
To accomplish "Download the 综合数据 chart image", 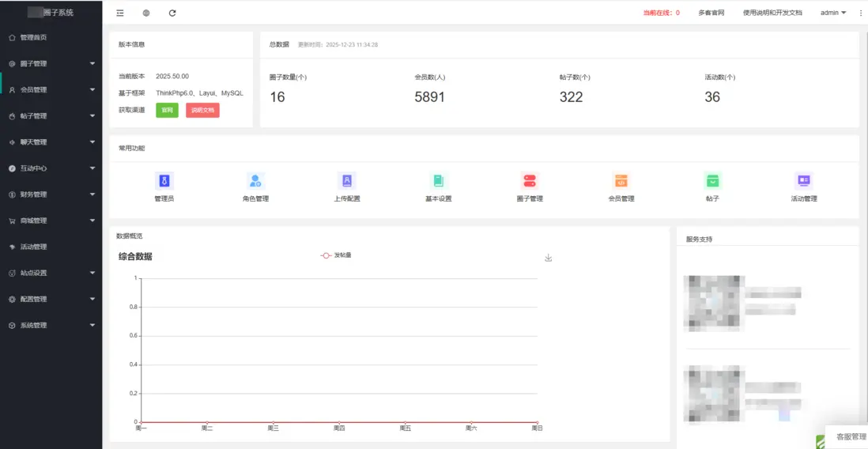I will click(548, 258).
